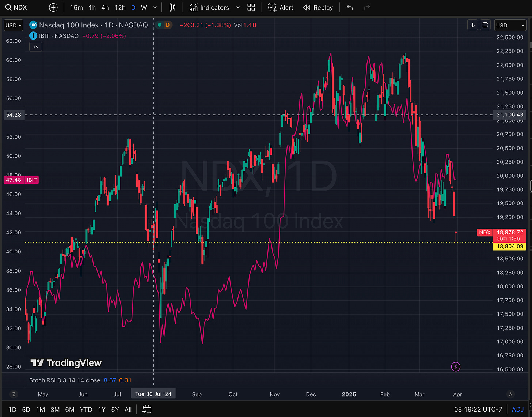Undo the last chart action
The width and height of the screenshot is (532, 417).
pos(350,7)
